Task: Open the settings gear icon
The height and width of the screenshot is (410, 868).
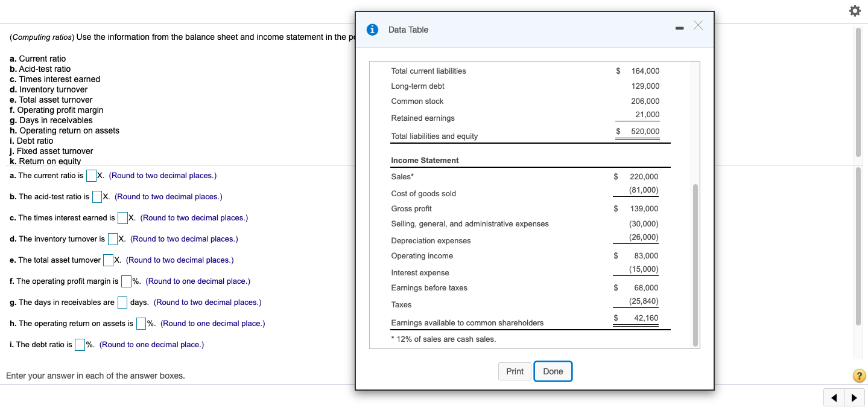Action: tap(855, 11)
